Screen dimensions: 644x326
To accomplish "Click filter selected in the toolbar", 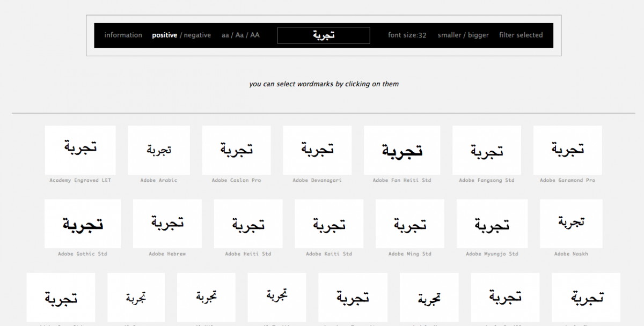I will click(521, 35).
